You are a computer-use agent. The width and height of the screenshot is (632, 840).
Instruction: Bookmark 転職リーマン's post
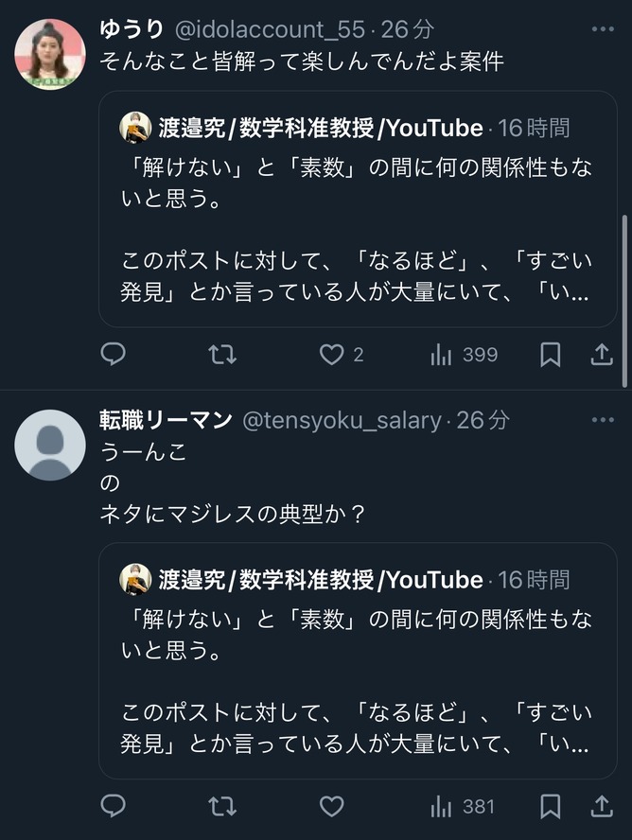(550, 807)
